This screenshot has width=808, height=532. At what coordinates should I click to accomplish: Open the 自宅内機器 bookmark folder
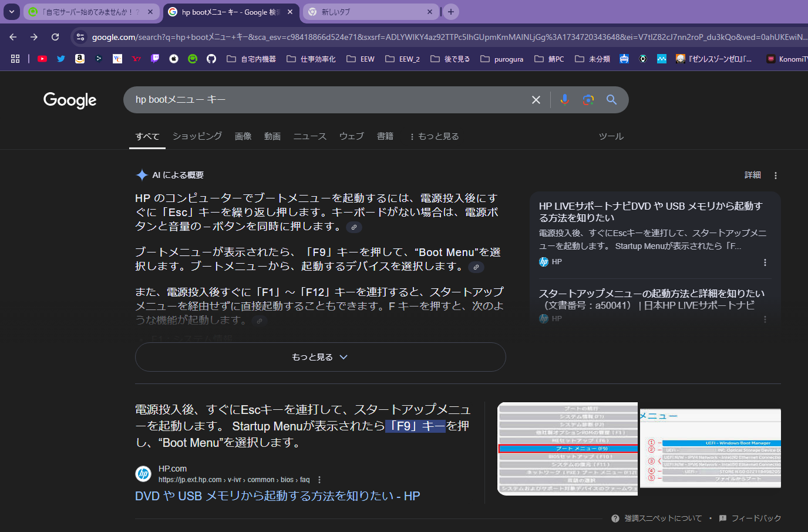tap(251, 59)
